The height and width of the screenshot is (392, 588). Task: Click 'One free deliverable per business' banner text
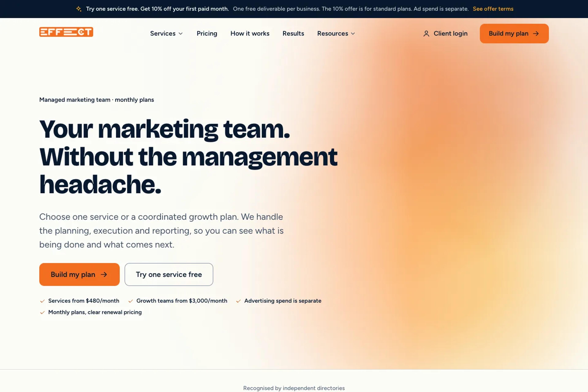click(351, 9)
